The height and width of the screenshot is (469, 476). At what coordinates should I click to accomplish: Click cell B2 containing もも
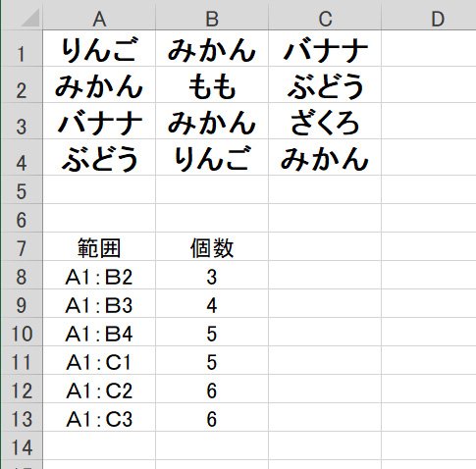pos(212,84)
